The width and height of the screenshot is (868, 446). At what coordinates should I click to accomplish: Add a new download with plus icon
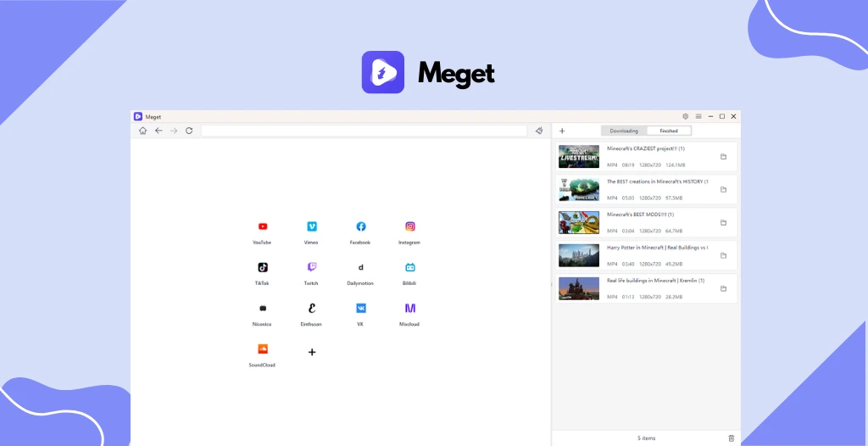[562, 131]
